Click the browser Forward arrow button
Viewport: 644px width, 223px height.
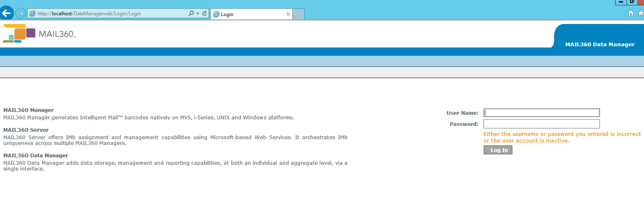[x=20, y=13]
